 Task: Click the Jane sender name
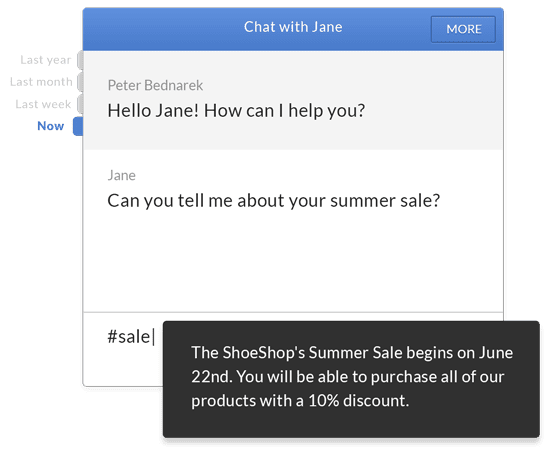point(121,175)
